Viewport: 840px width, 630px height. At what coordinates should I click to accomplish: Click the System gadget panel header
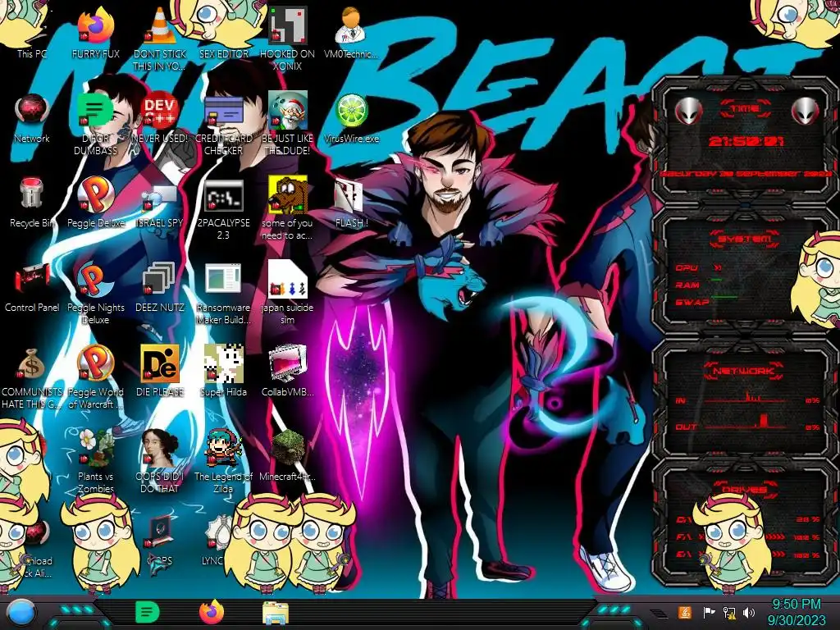pos(745,239)
